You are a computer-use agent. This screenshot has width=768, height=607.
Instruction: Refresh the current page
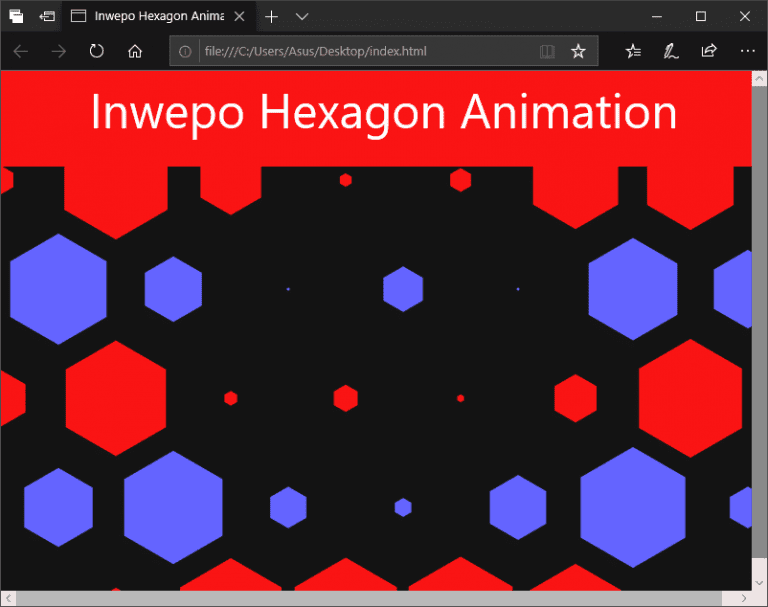[97, 51]
